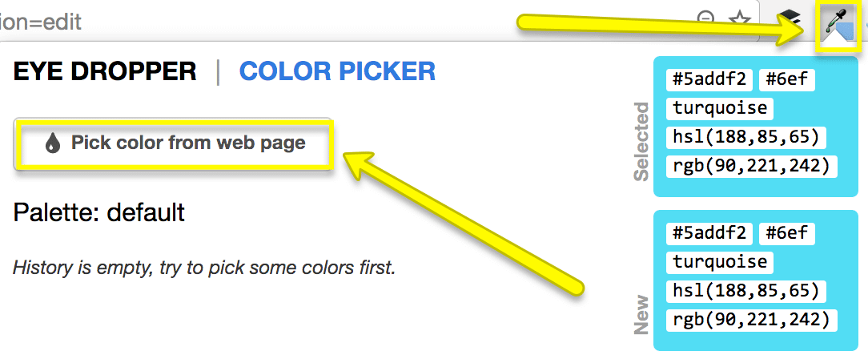Copy Selected short hex #6ef
868x359 pixels.
pyautogui.click(x=786, y=79)
